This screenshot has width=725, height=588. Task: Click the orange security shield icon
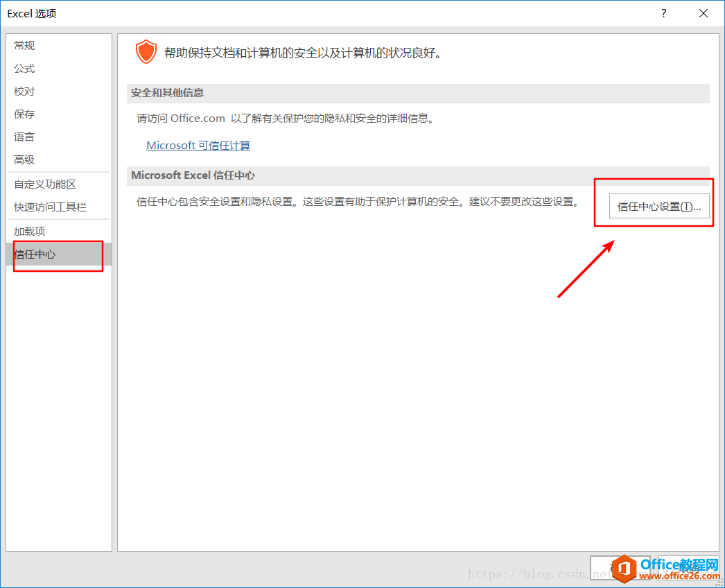point(146,51)
